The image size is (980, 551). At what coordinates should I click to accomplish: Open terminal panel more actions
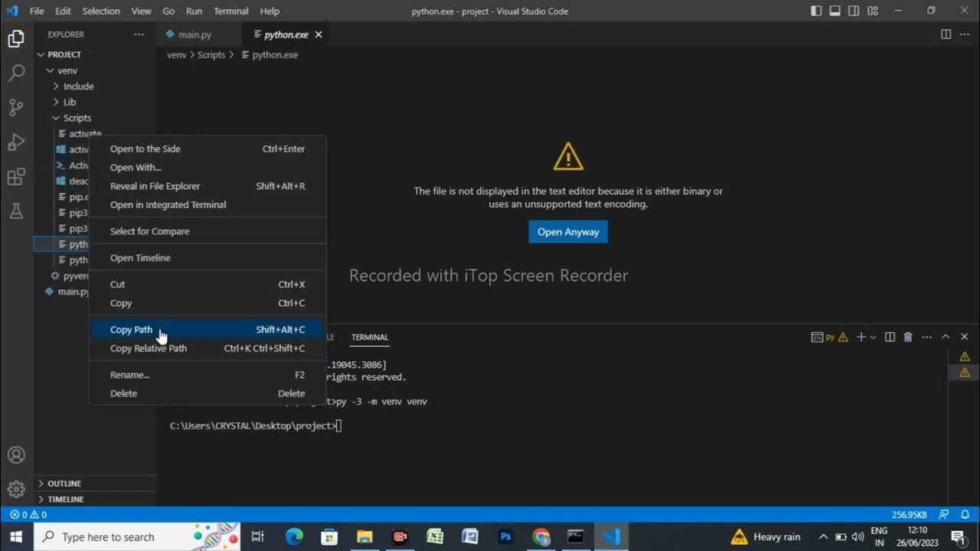coord(926,337)
